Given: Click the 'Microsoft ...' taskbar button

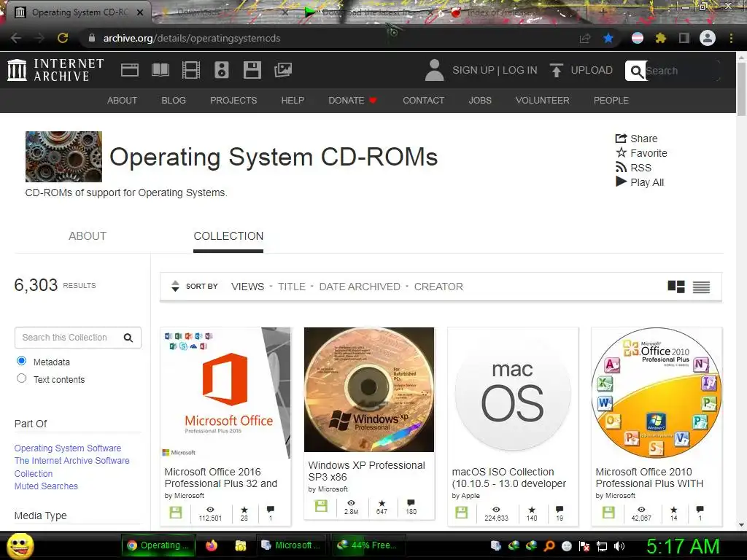Looking at the screenshot, I should [293, 545].
